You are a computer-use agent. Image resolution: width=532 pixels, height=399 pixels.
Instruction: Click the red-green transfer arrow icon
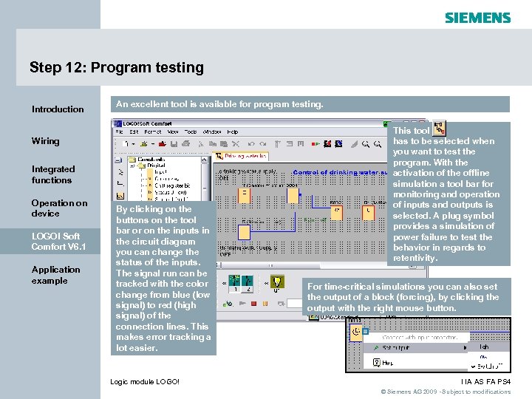pyautogui.click(x=316, y=144)
